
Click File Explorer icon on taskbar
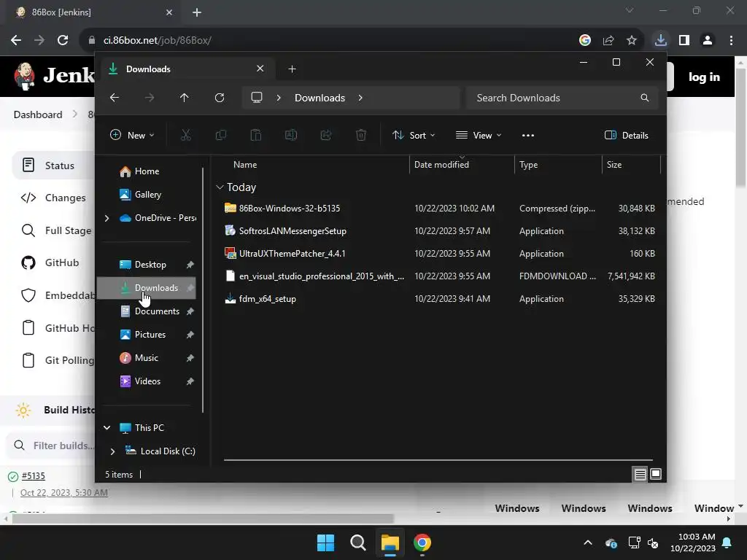(x=390, y=542)
